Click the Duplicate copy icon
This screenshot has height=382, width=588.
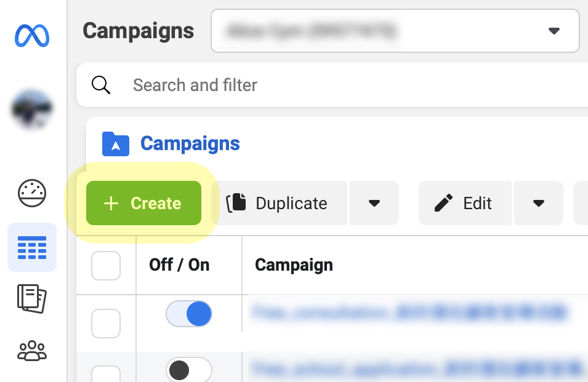236,203
